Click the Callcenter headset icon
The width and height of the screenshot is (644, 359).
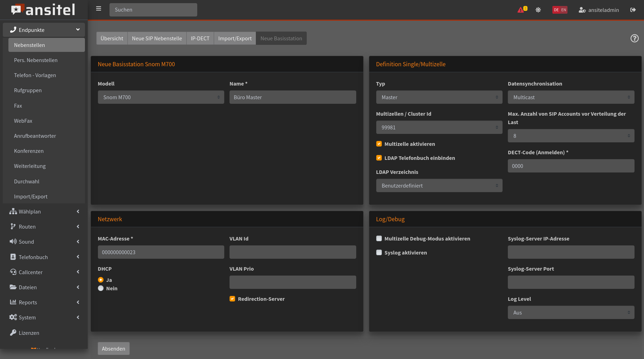(13, 272)
